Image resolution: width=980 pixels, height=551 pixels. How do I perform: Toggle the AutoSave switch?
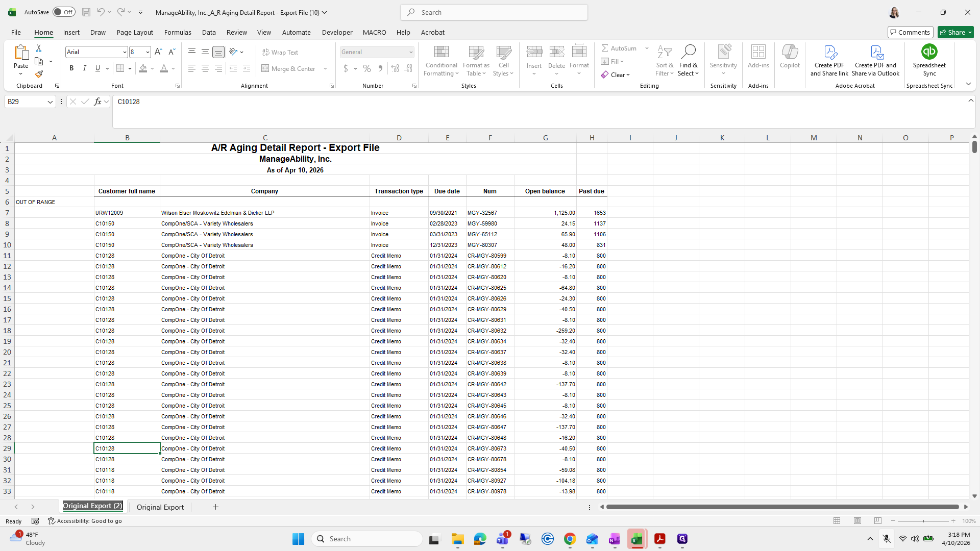pyautogui.click(x=64, y=12)
